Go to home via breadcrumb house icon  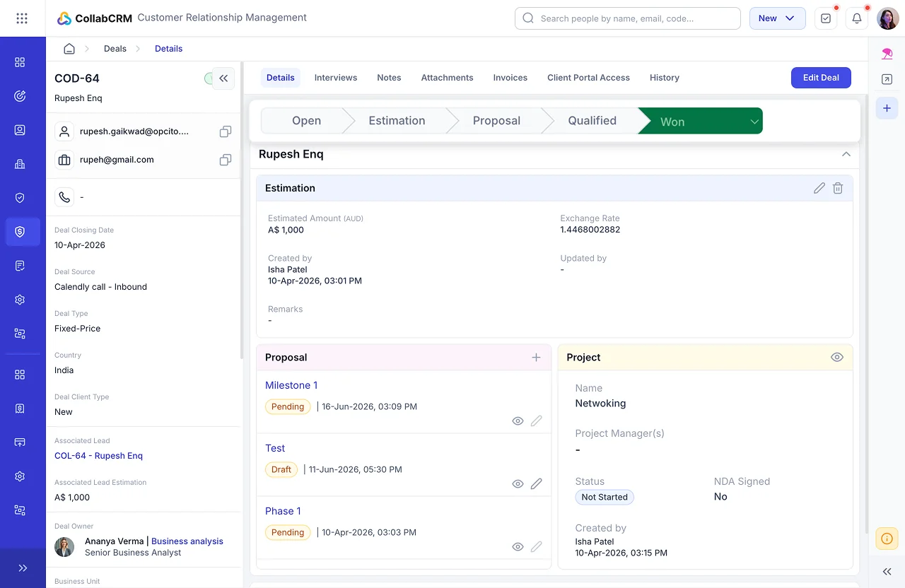(69, 49)
